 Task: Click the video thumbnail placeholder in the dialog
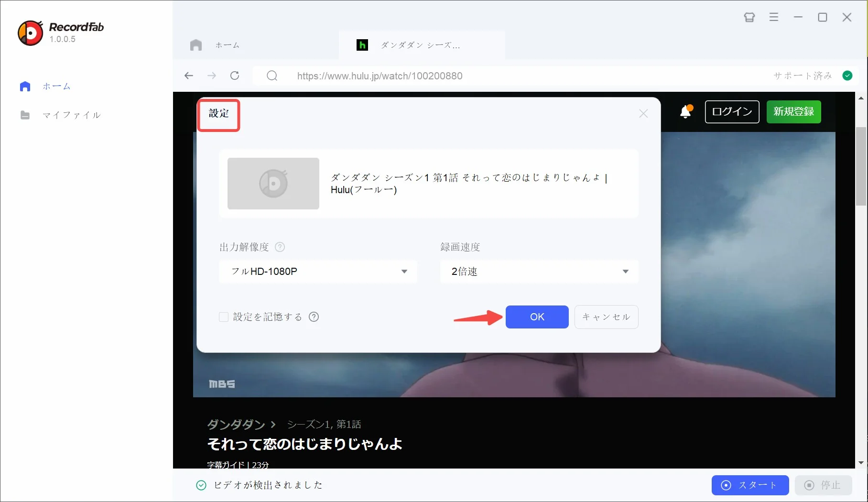click(273, 184)
